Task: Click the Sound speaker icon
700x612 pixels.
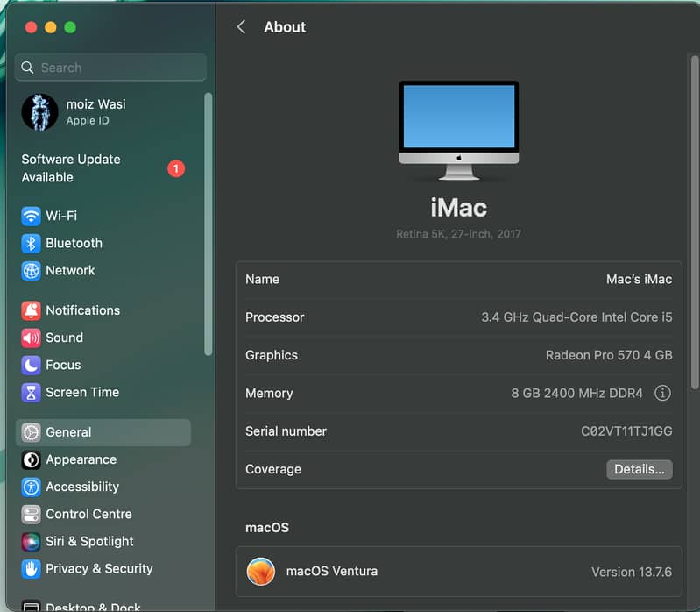Action: (x=31, y=338)
